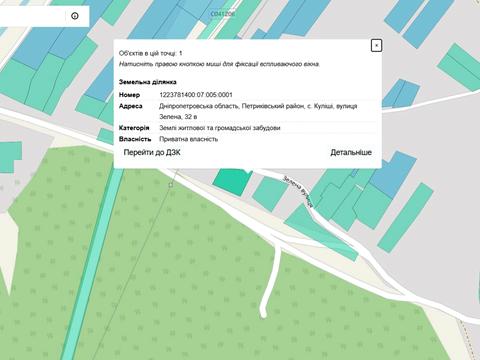Screen dimensions: 480x360
Task: Select the teal parcel at far left edge
Action: 10,157
